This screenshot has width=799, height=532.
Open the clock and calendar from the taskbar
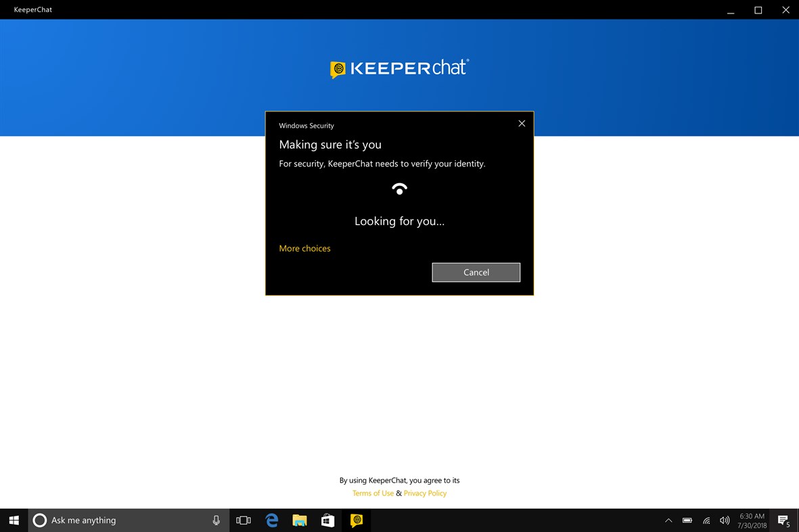[751, 521]
